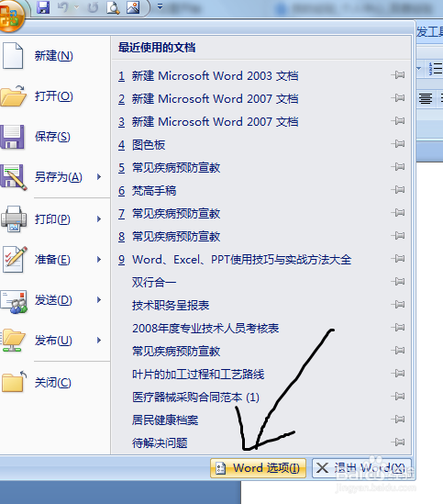Open recent document 双行合一
Viewport: 443px width, 504px height.
coord(261,282)
